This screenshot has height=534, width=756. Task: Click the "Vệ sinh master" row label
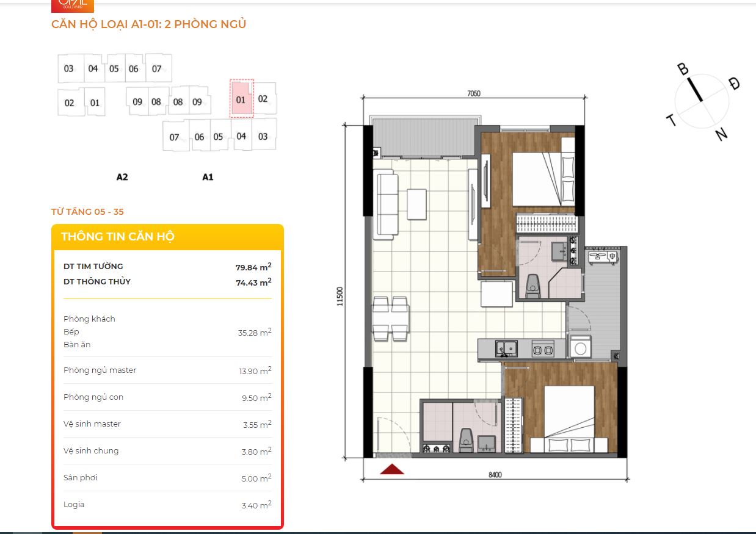(x=92, y=424)
